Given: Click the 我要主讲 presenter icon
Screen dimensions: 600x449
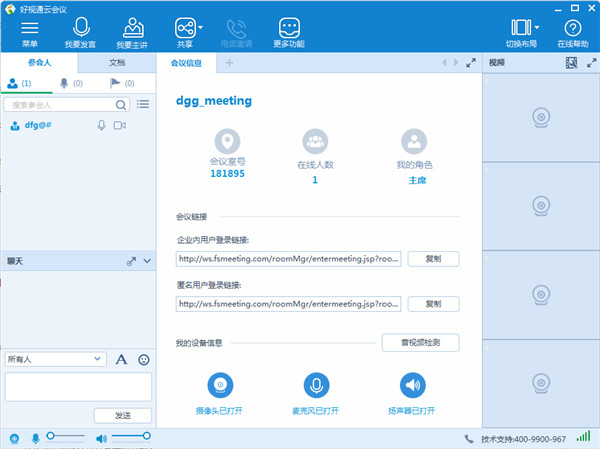Looking at the screenshot, I should click(x=133, y=29).
